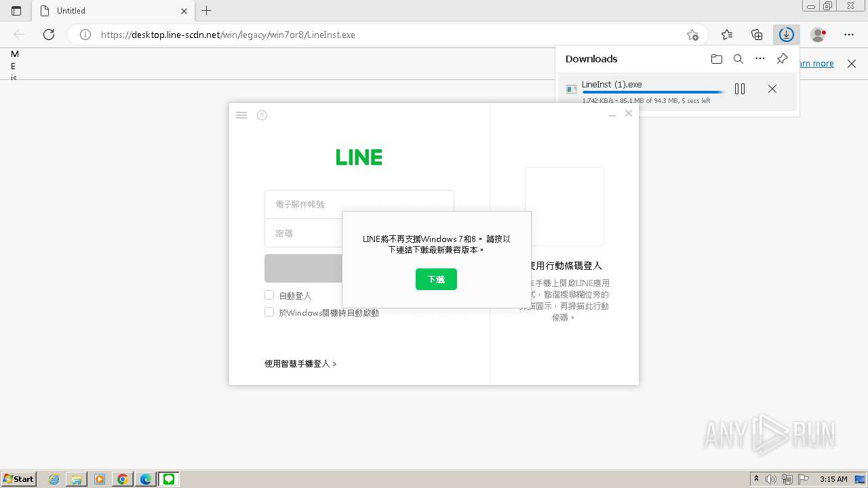
Task: Click the password field in LINE
Action: [x=303, y=232]
